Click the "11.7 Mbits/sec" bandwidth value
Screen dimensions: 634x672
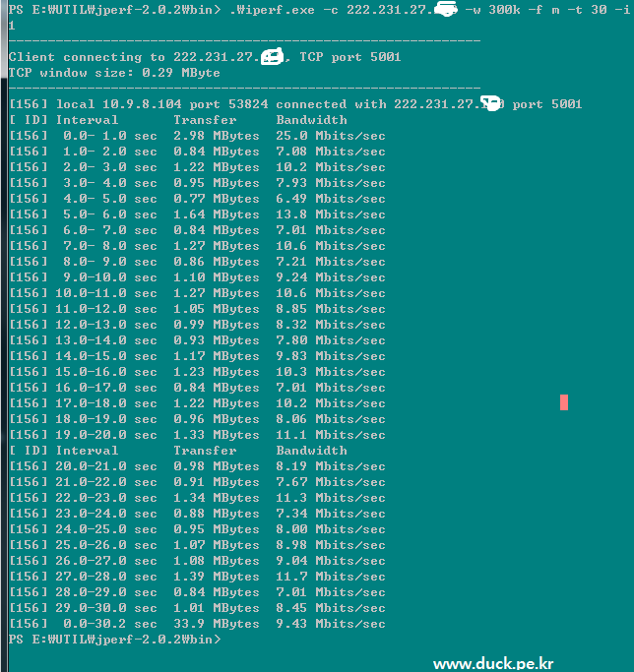(331, 577)
